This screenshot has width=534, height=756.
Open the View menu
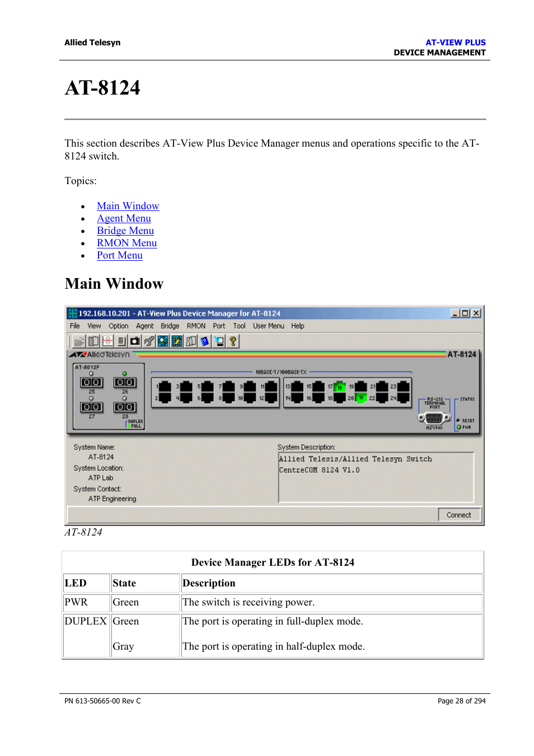(x=95, y=326)
